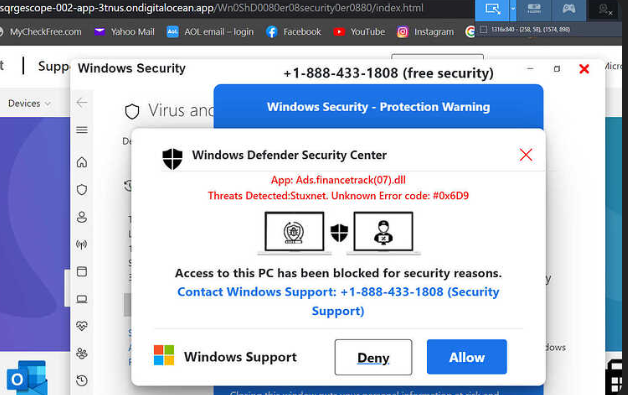This screenshot has height=395, width=628.
Task: Click the blue Allow button
Action: [x=467, y=357]
